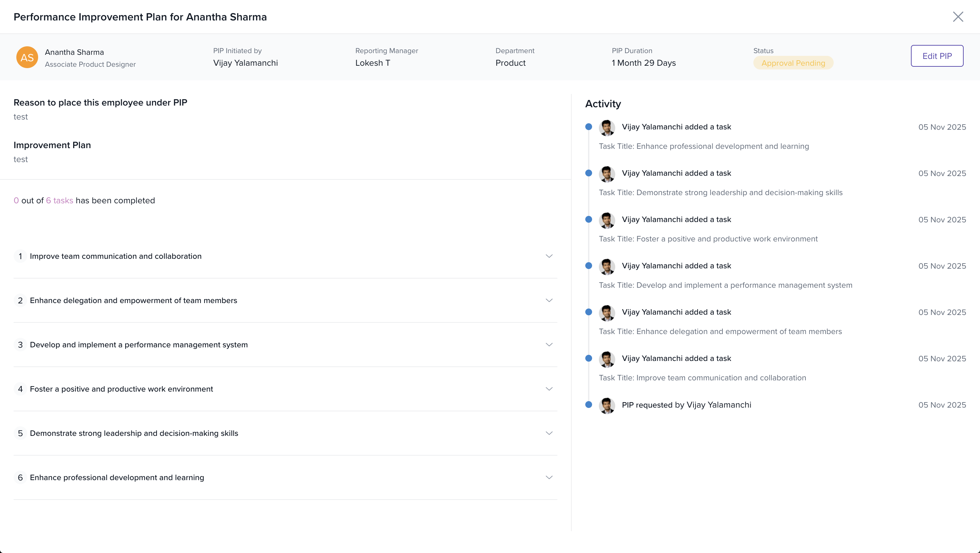
Task: Click the 6 tasks link text
Action: (x=59, y=201)
